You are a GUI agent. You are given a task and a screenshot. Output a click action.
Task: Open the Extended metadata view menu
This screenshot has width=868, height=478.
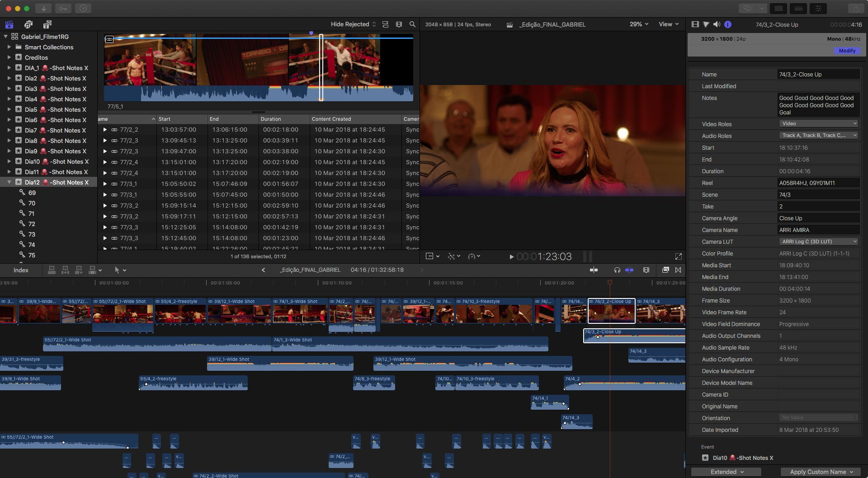click(x=726, y=472)
